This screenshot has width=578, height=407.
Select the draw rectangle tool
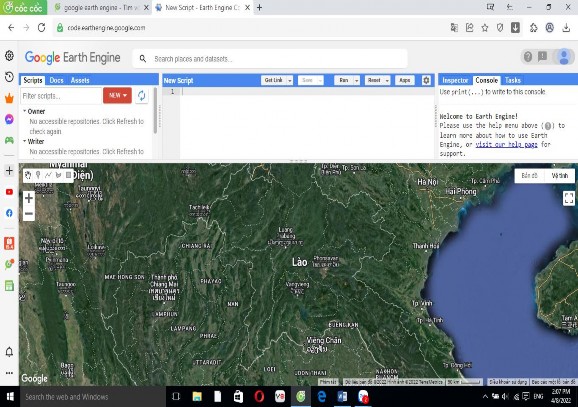69,175
